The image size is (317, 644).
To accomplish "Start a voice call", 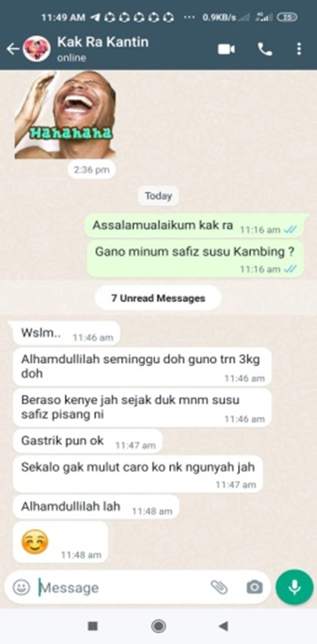I will click(265, 49).
